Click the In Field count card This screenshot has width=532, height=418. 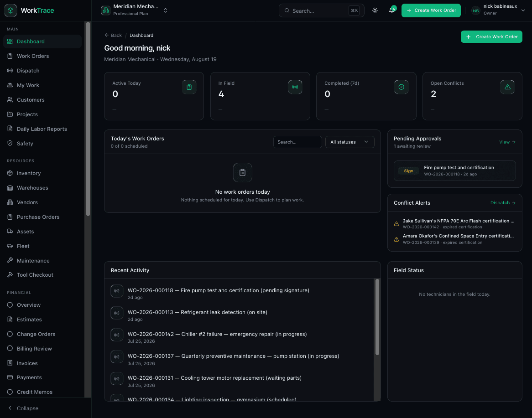coord(260,96)
